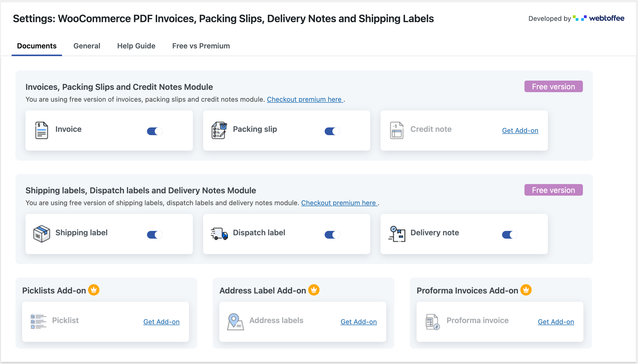Click the Packing slip document icon
638x364 pixels.
[219, 130]
